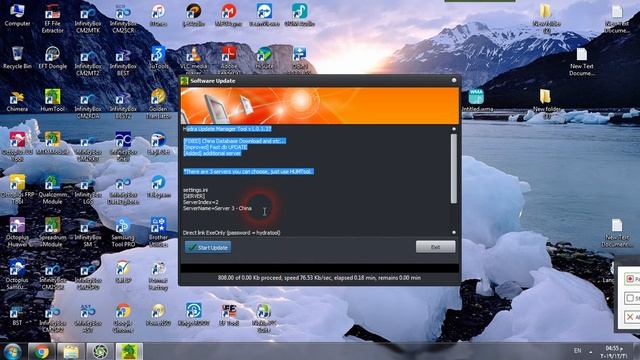
Task: Select the iTunes desktop shortcut
Action: (158, 16)
